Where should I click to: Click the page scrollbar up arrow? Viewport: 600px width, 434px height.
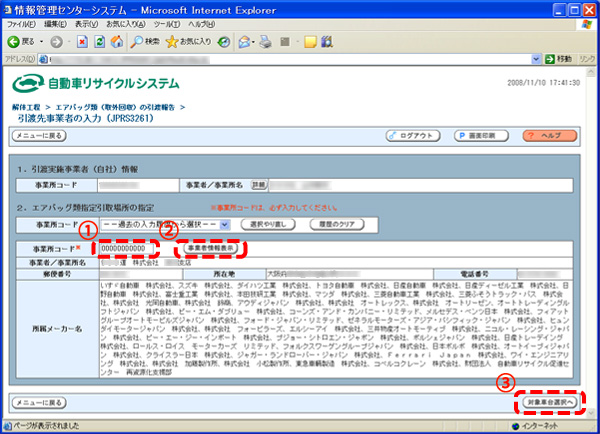tap(591, 72)
